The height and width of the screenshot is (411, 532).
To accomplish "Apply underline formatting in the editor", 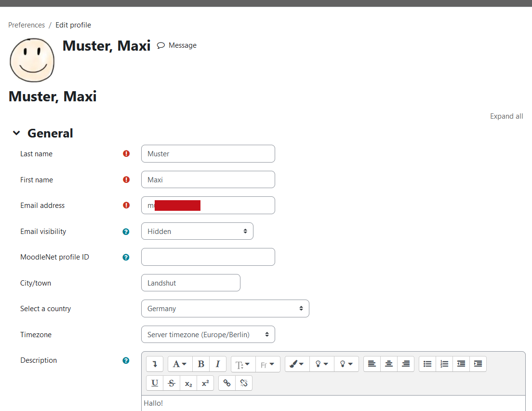I will coord(155,383).
